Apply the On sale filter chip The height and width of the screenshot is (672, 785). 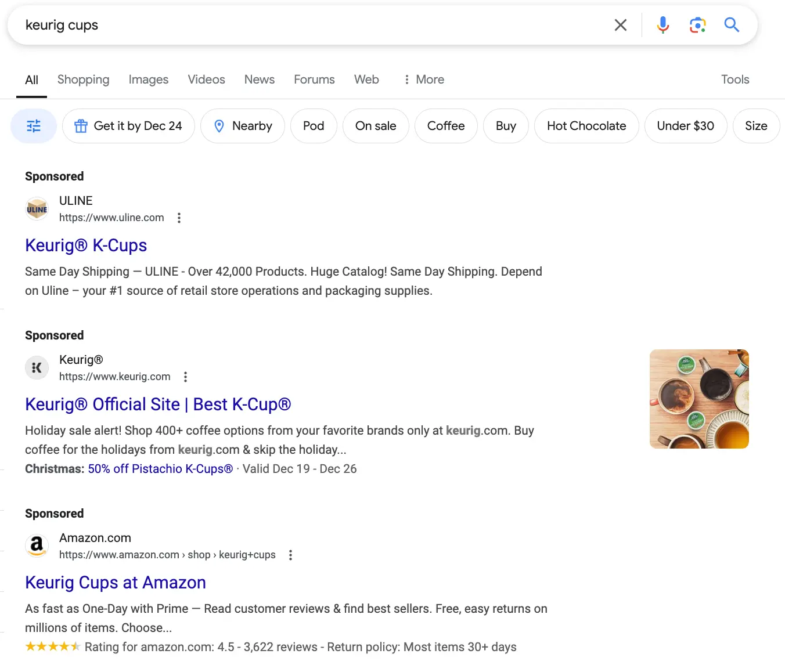pyautogui.click(x=376, y=126)
